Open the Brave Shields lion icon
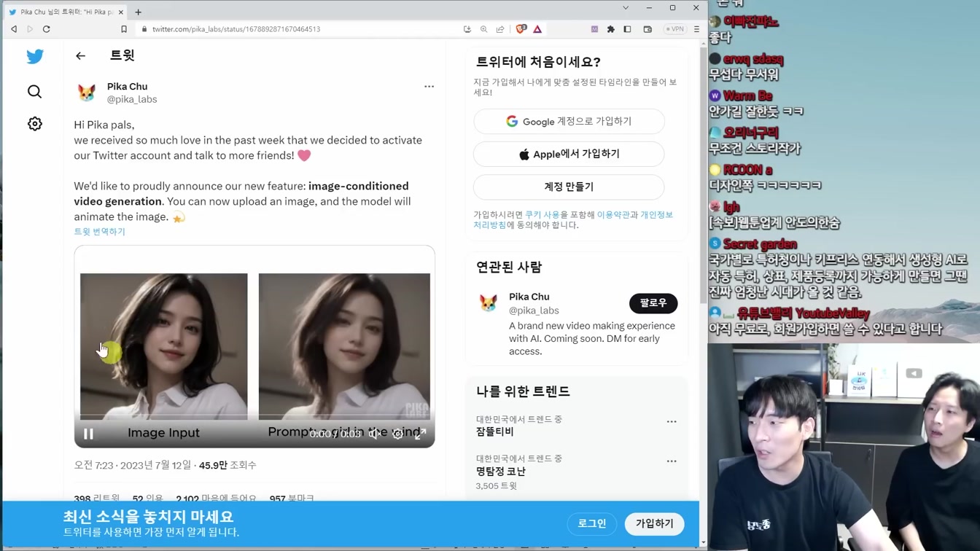The width and height of the screenshot is (980, 551). [521, 29]
